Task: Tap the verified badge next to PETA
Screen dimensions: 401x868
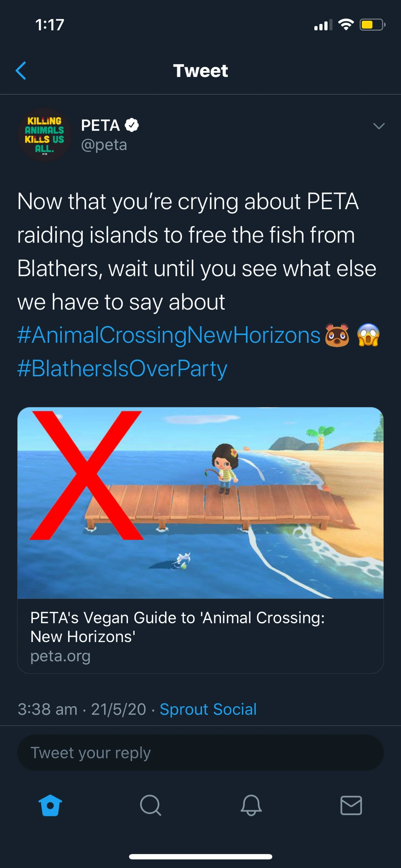Action: click(x=132, y=125)
